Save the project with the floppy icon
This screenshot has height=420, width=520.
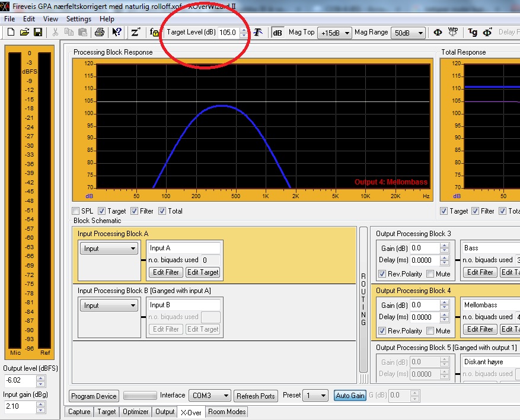pyautogui.click(x=38, y=32)
